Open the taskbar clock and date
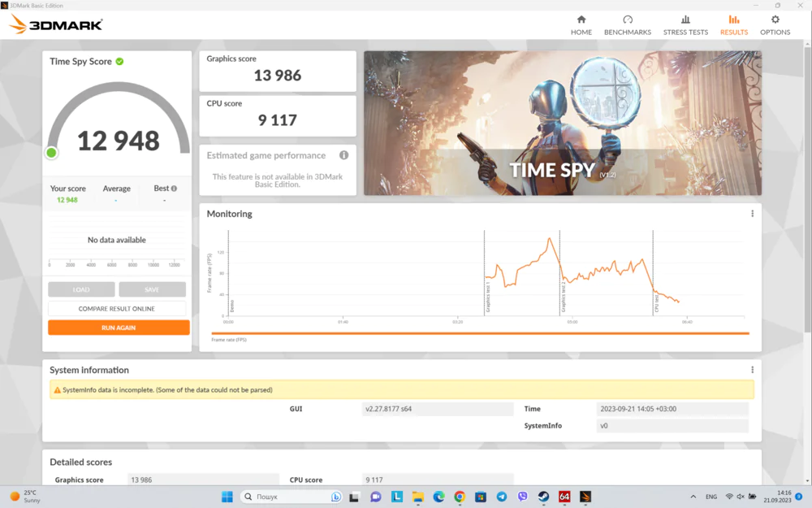 tap(777, 497)
